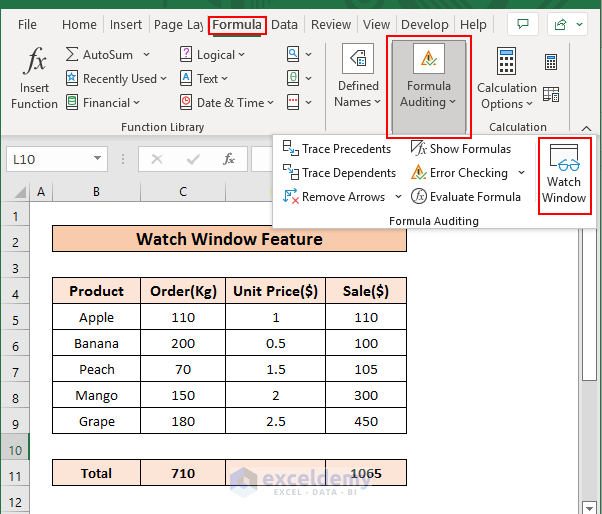
Task: Click the formula bar cancel X
Action: point(157,159)
